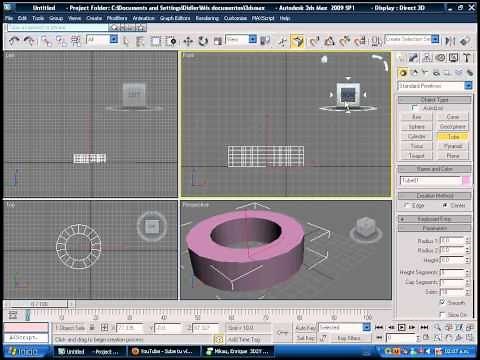Click the Teapot primitive button
This screenshot has height=360, width=480.
(416, 155)
